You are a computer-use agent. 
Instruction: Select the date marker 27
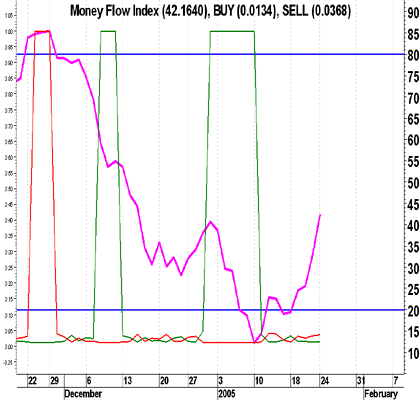click(x=193, y=381)
